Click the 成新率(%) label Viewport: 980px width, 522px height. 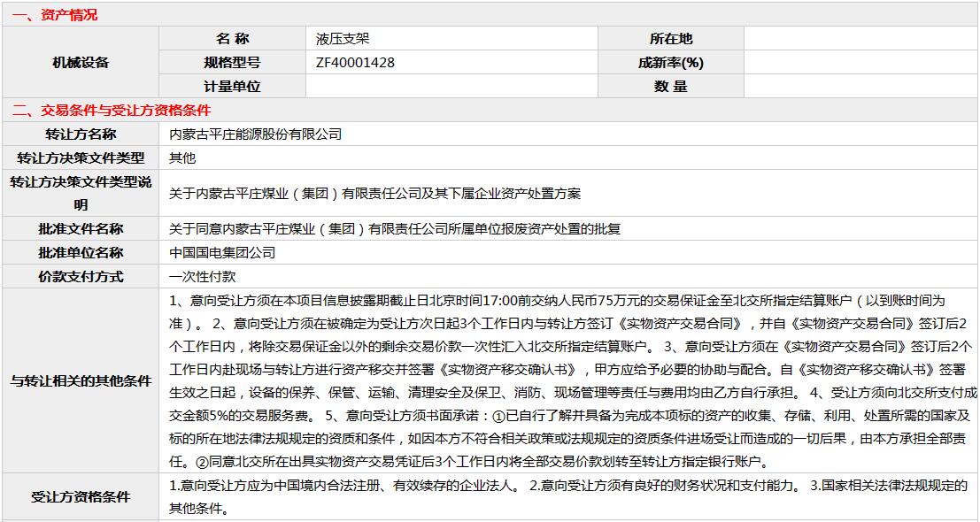click(x=671, y=63)
